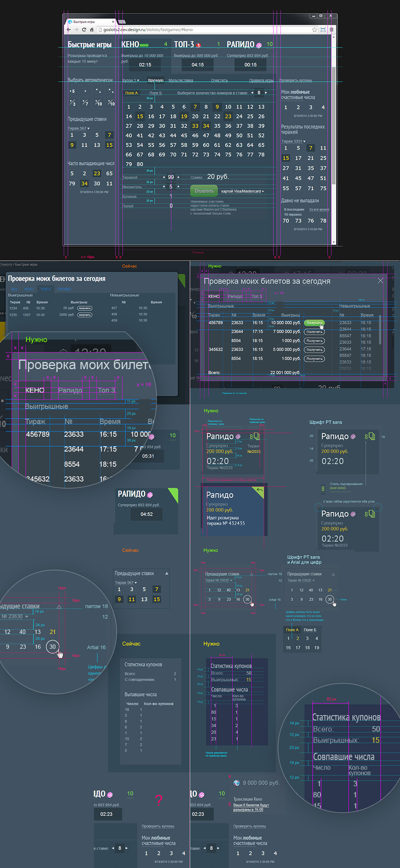Reload the page in the browser
The width and height of the screenshot is (400, 868).
84,30
